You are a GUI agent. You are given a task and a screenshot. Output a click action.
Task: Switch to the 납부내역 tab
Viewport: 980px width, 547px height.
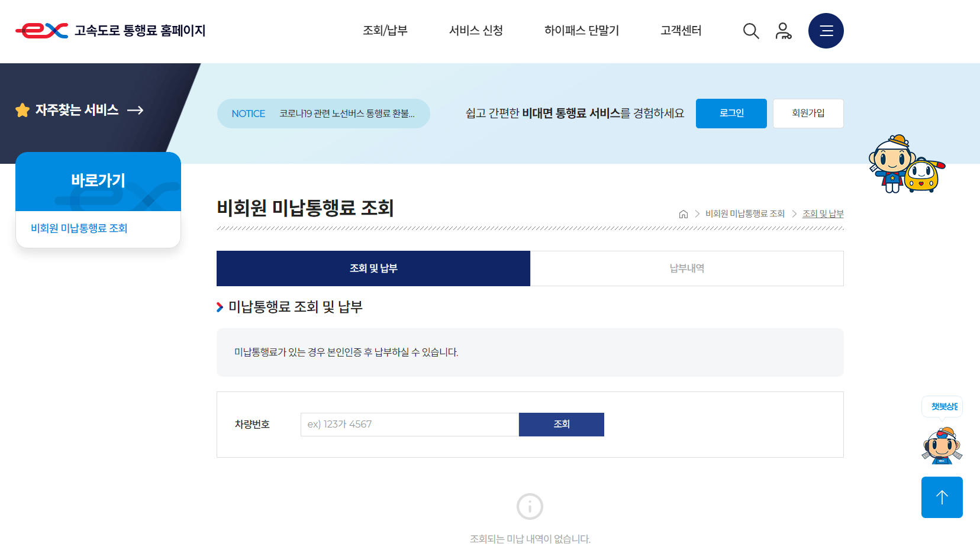686,268
